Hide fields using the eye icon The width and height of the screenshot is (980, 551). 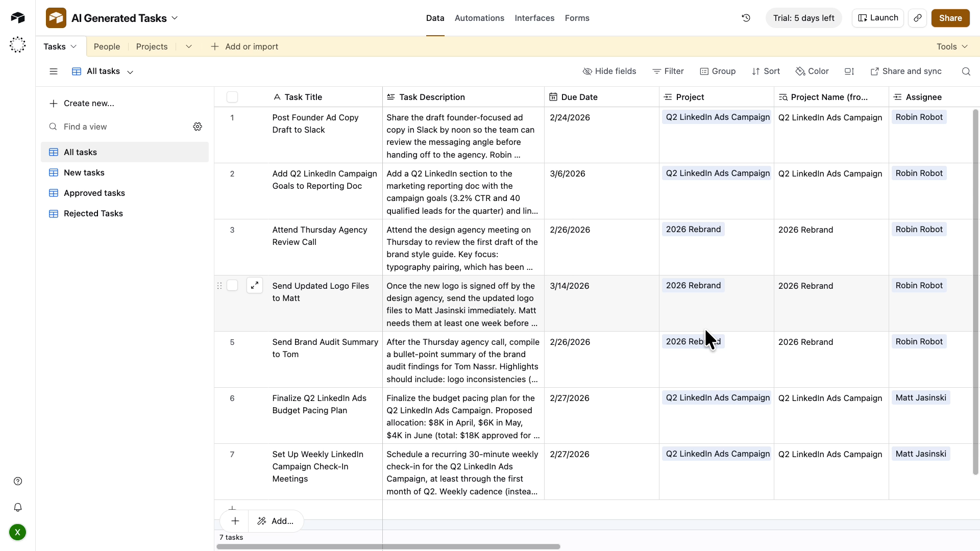(x=610, y=71)
